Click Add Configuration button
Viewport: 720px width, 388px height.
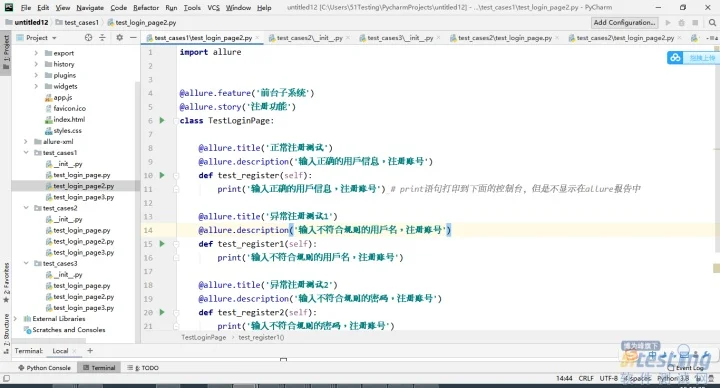[624, 22]
